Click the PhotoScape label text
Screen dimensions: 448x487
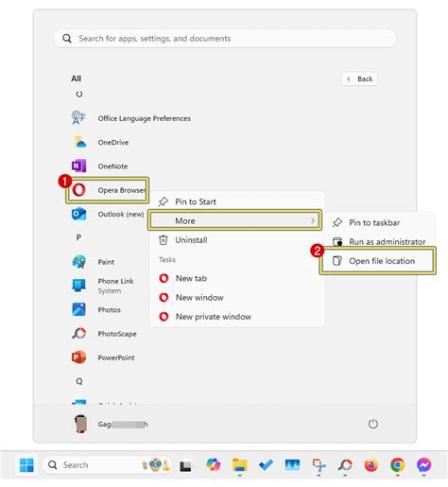click(117, 334)
